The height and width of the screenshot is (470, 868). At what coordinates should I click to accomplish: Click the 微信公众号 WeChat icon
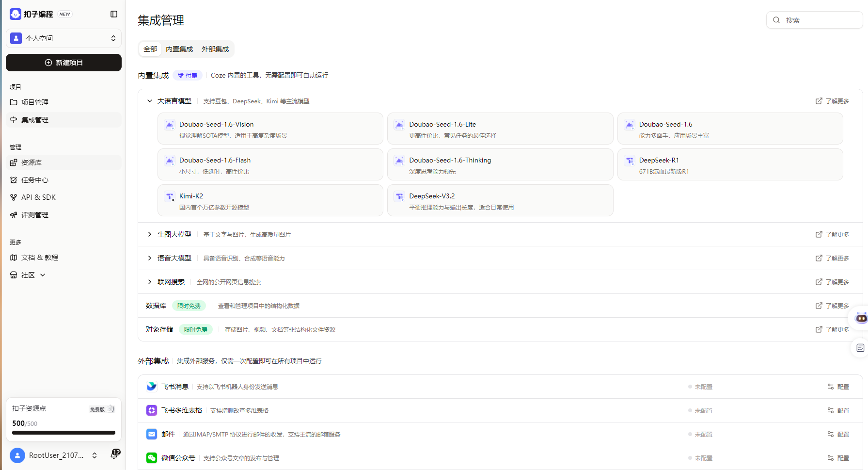[152, 458]
